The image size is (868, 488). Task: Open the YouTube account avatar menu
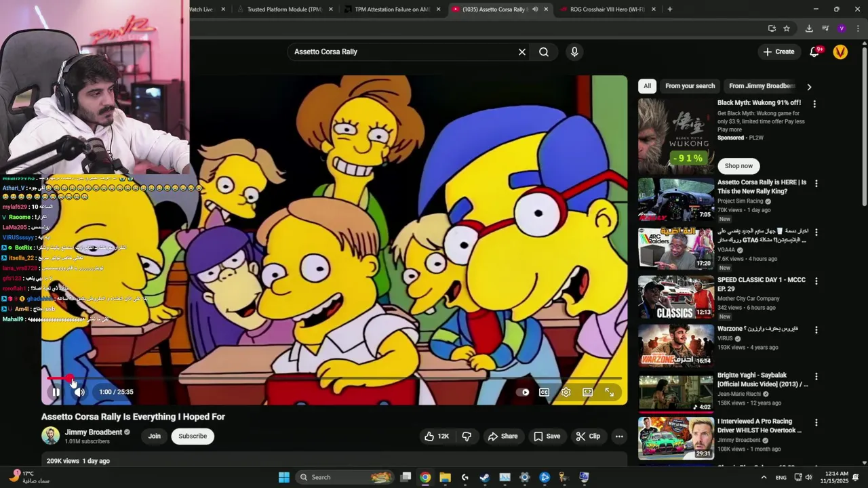click(840, 52)
